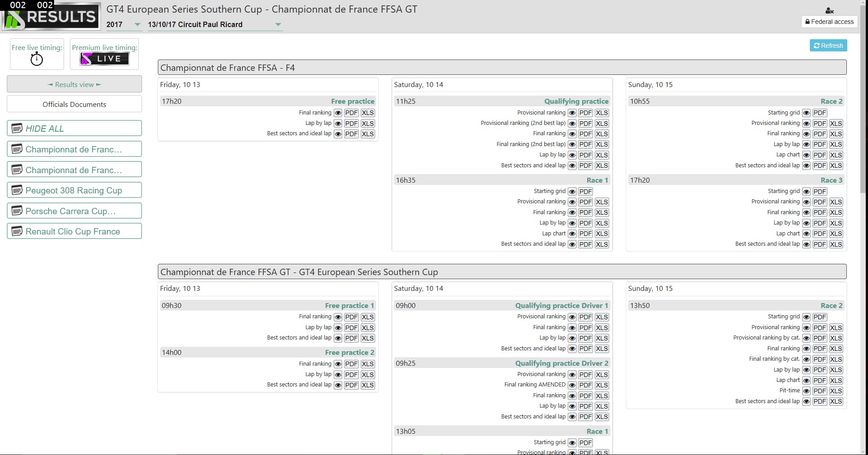The height and width of the screenshot is (455, 868).
Task: Open the 2017 year dropdown
Action: [x=124, y=24]
